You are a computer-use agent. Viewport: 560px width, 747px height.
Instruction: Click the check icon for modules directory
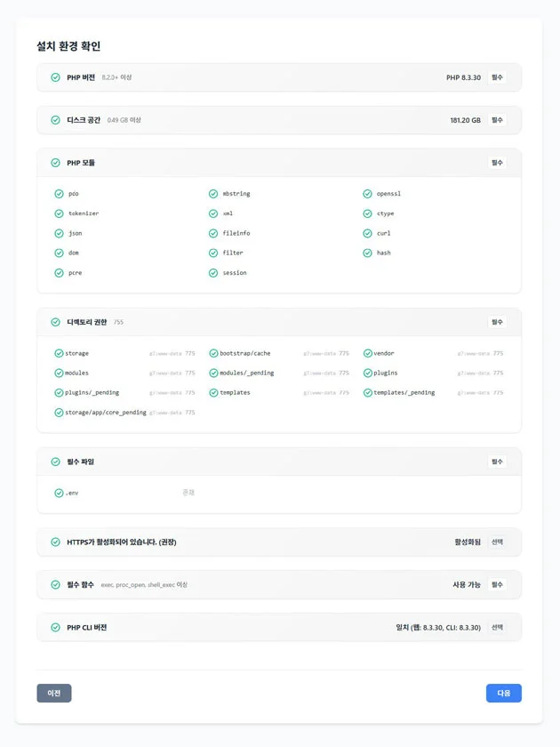(x=59, y=373)
